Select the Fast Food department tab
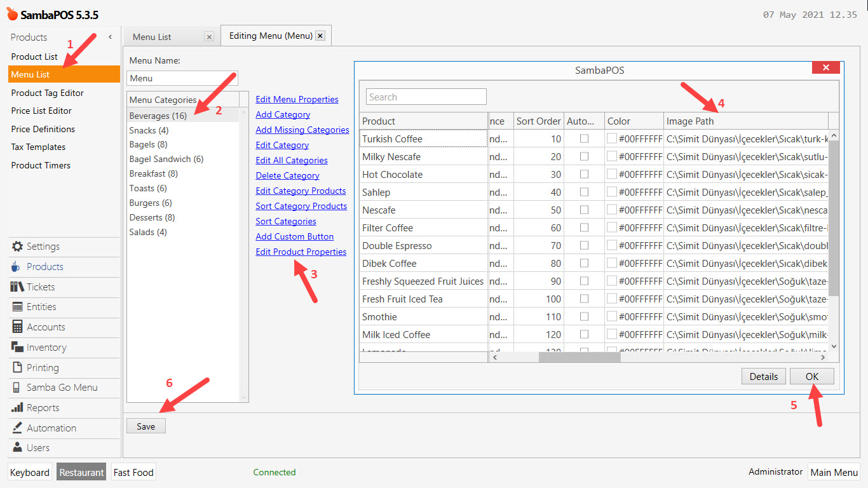This screenshot has width=868, height=488. point(133,472)
